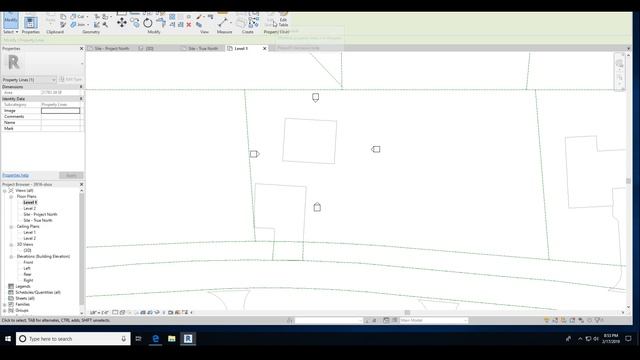Click into the Image property field
The width and height of the screenshot is (640, 360).
coord(60,111)
